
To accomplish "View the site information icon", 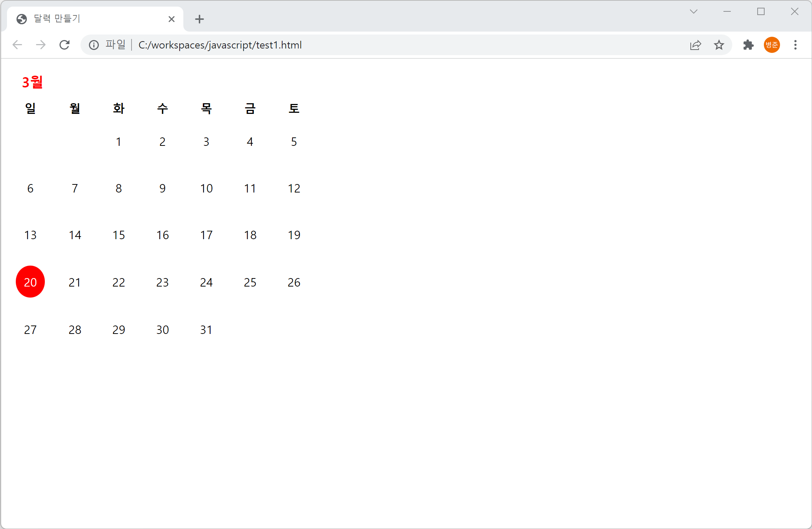I will 94,45.
